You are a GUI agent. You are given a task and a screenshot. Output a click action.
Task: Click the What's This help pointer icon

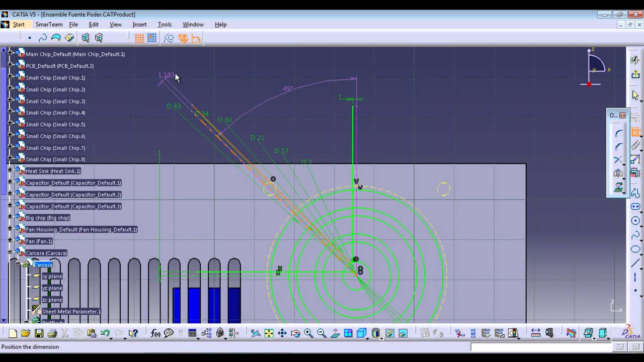pyautogui.click(x=133, y=333)
